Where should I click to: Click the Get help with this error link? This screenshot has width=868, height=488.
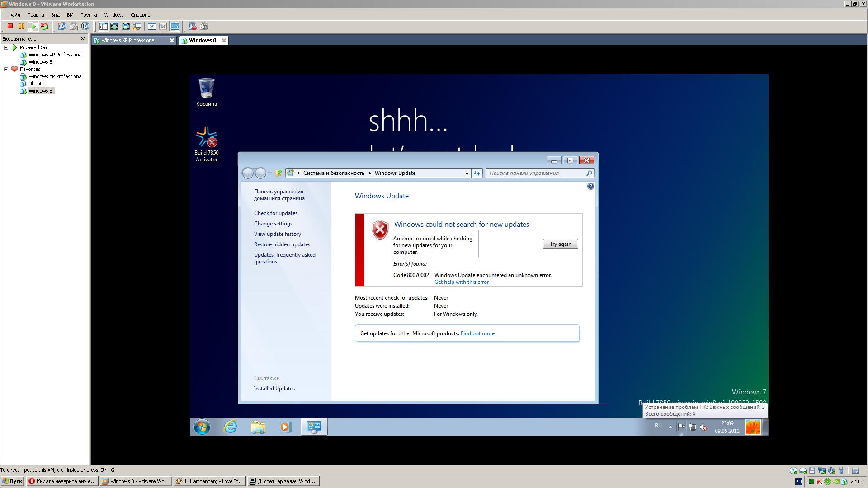point(461,282)
